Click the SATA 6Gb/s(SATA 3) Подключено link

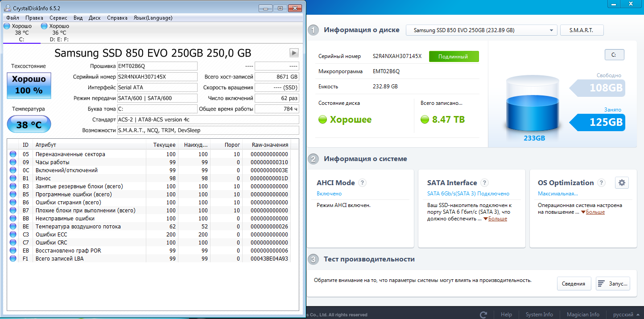click(468, 194)
